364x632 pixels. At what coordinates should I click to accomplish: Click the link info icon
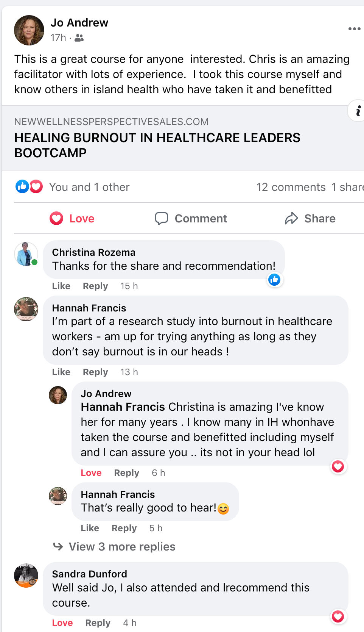(358, 111)
